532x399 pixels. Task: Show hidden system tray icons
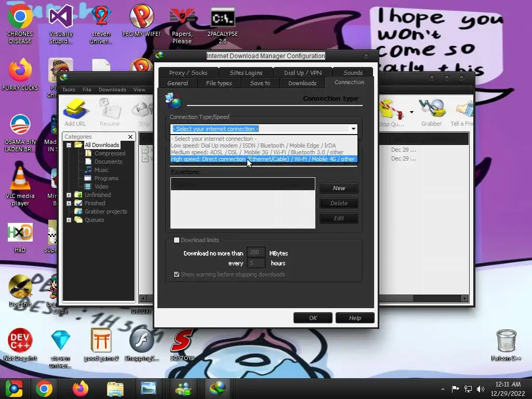click(x=443, y=389)
